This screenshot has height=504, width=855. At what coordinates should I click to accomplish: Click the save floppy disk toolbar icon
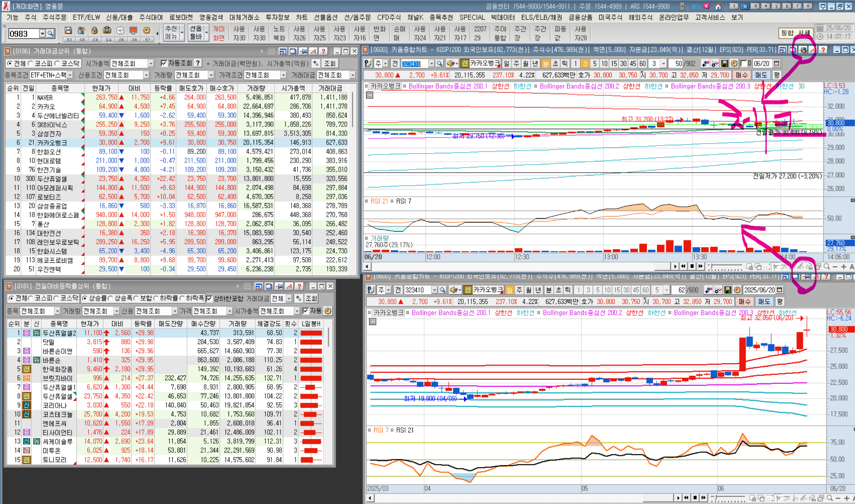[x=68, y=30]
